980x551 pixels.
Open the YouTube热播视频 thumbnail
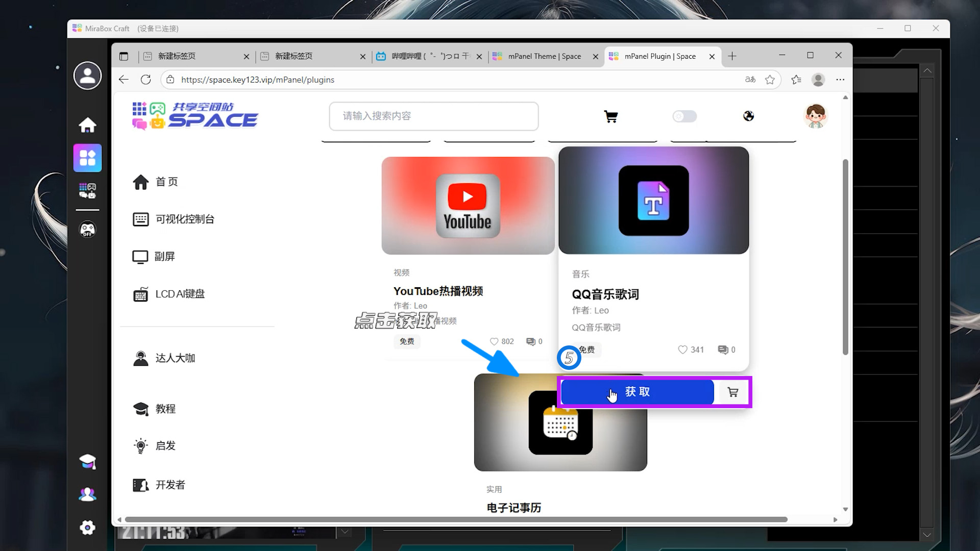(x=468, y=206)
